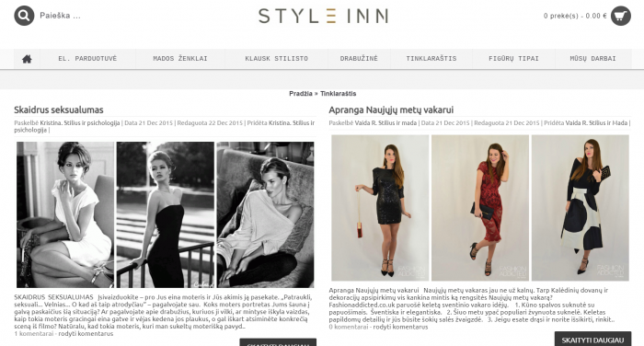
Task: Go to Tinklaraštis menu item
Action: (x=431, y=59)
